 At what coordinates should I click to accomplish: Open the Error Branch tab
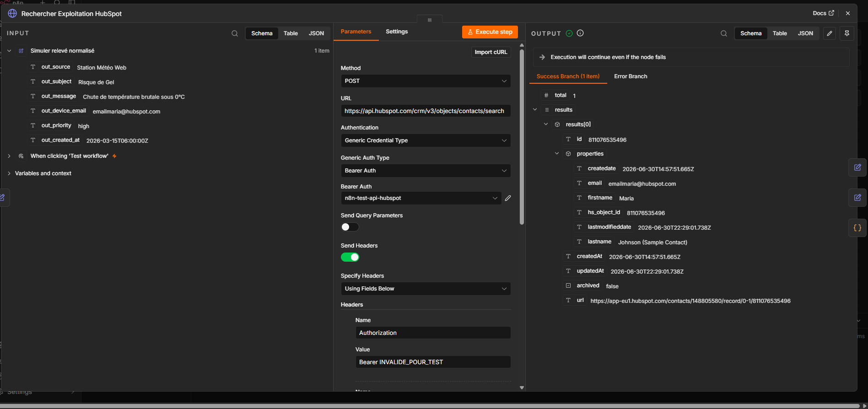(631, 76)
